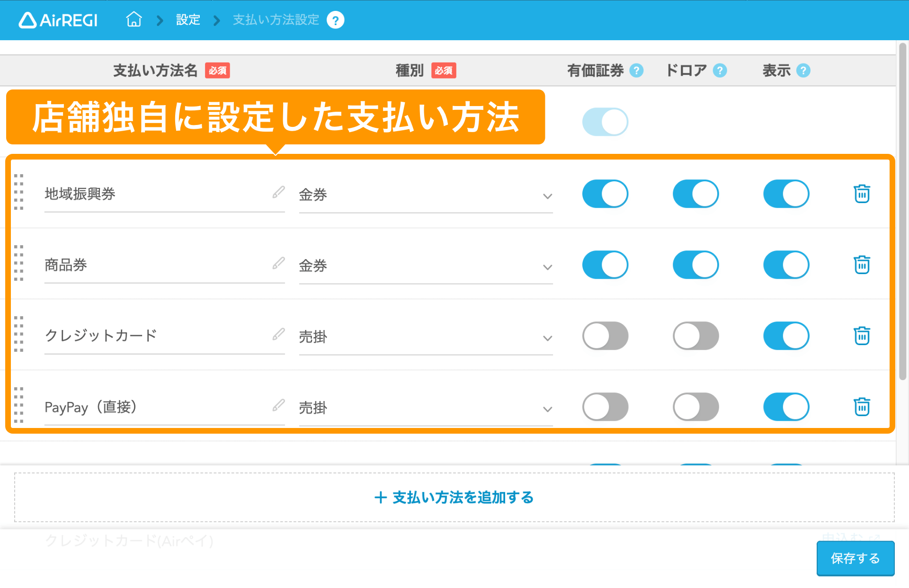Disable ドロア switch for 商品券
This screenshot has height=588, width=909.
tap(696, 265)
